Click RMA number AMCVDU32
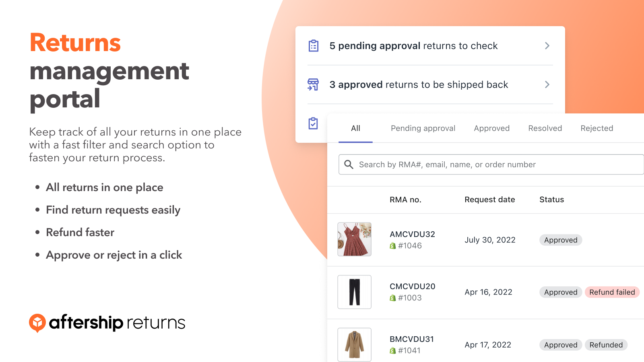The height and width of the screenshot is (362, 644). click(x=412, y=234)
